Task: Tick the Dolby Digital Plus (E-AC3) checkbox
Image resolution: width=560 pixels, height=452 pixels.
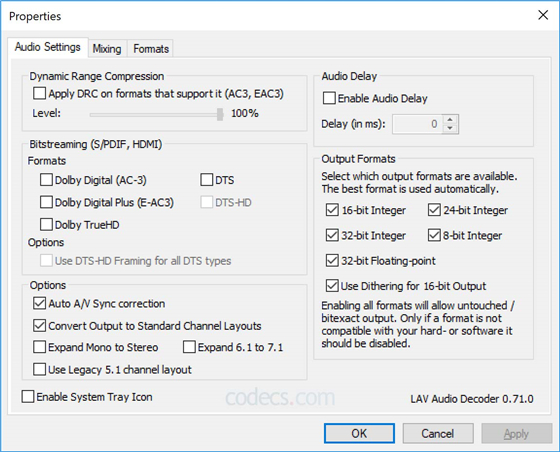Action: coord(46,202)
